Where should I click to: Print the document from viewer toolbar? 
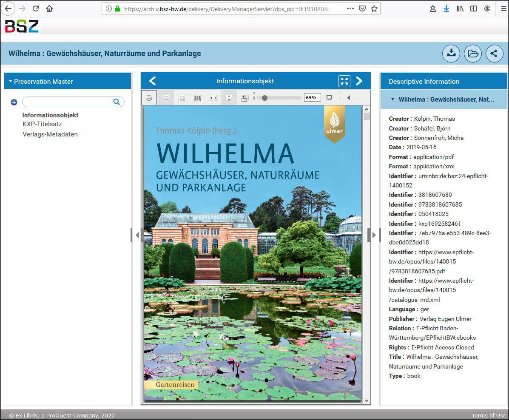[x=149, y=98]
